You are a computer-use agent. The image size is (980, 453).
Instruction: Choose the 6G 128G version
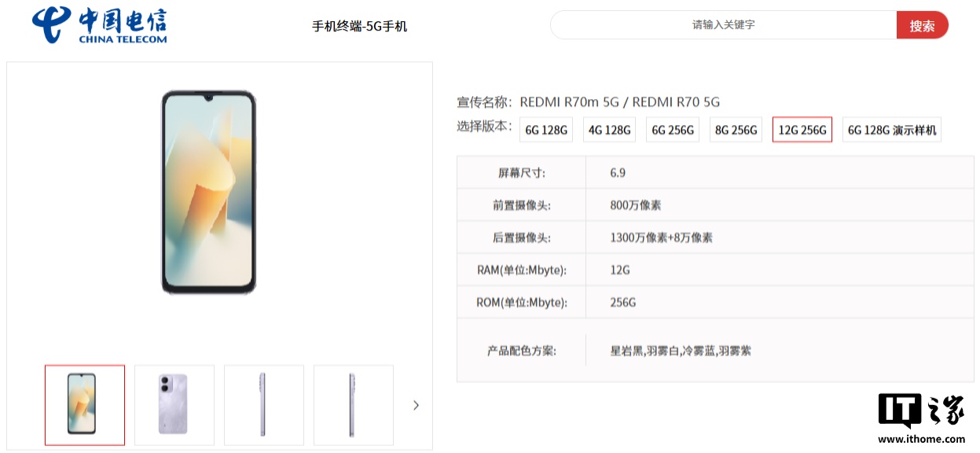[546, 130]
